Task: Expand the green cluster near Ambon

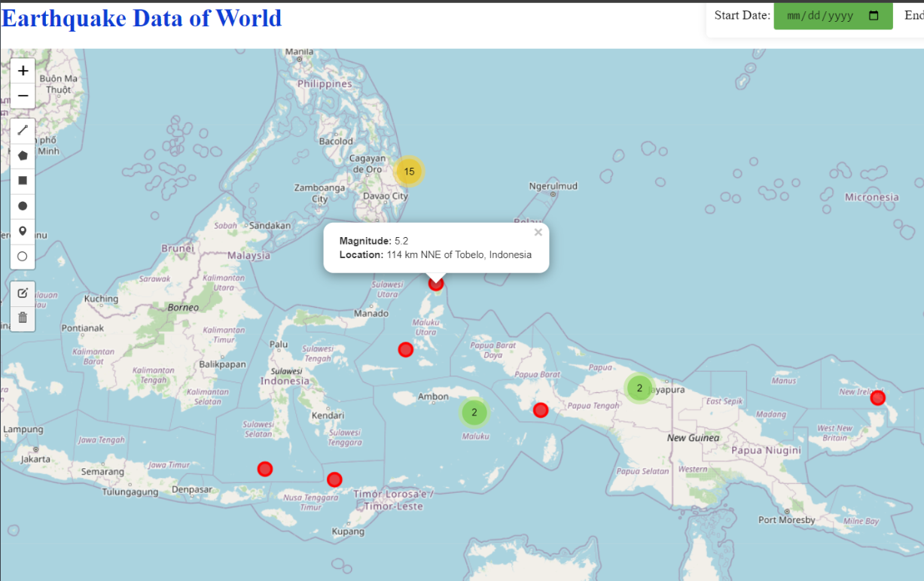Action: (x=474, y=412)
